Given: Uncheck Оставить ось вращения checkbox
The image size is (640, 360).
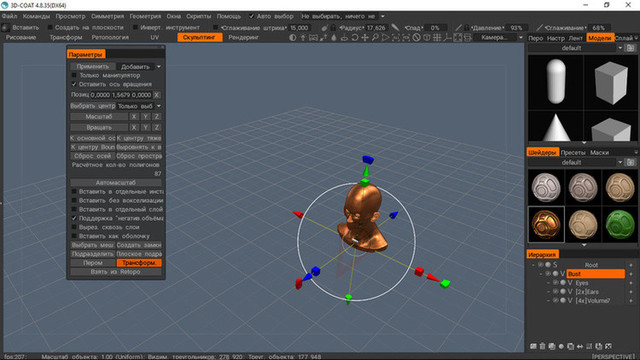Looking at the screenshot, I should pos(74,84).
